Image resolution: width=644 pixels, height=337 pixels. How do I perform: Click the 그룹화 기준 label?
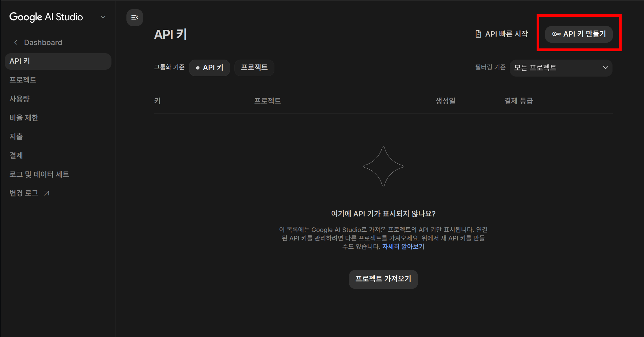(x=169, y=67)
